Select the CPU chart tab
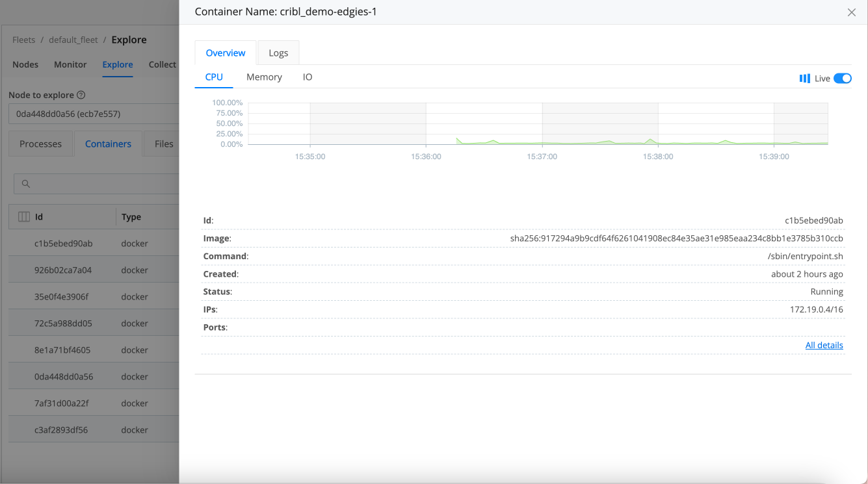This screenshot has height=484, width=868. tap(214, 77)
